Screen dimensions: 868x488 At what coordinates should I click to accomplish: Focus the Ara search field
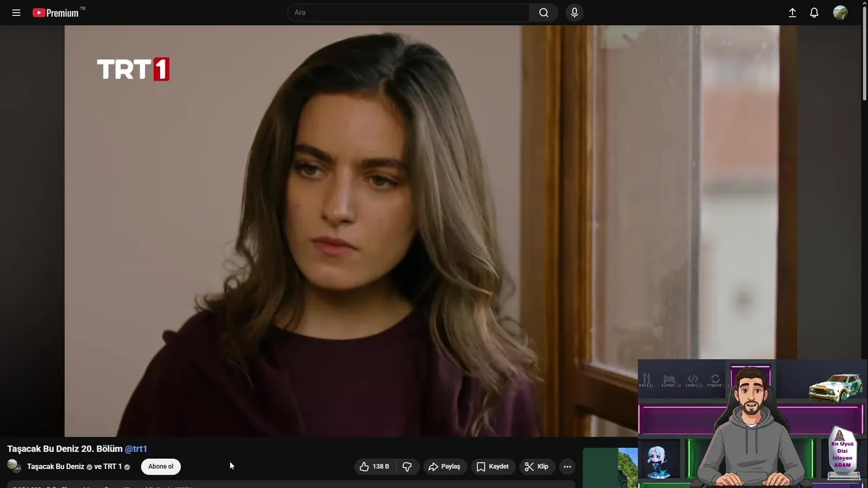[x=409, y=12]
